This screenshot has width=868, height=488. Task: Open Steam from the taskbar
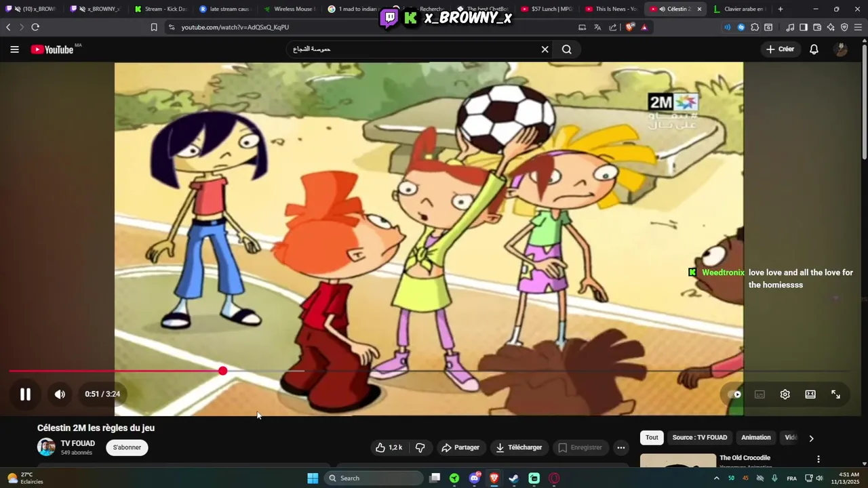click(x=514, y=478)
